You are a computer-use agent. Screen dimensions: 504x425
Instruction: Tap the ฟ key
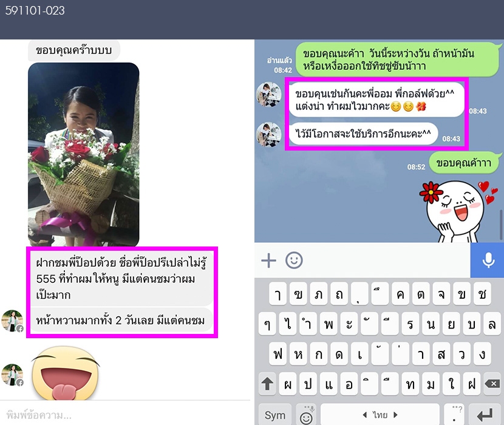[278, 353]
